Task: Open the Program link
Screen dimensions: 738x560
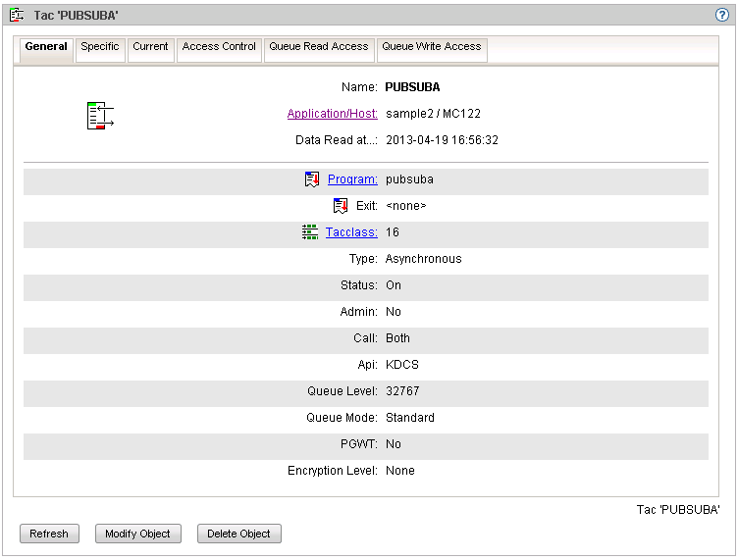Action: click(x=352, y=179)
